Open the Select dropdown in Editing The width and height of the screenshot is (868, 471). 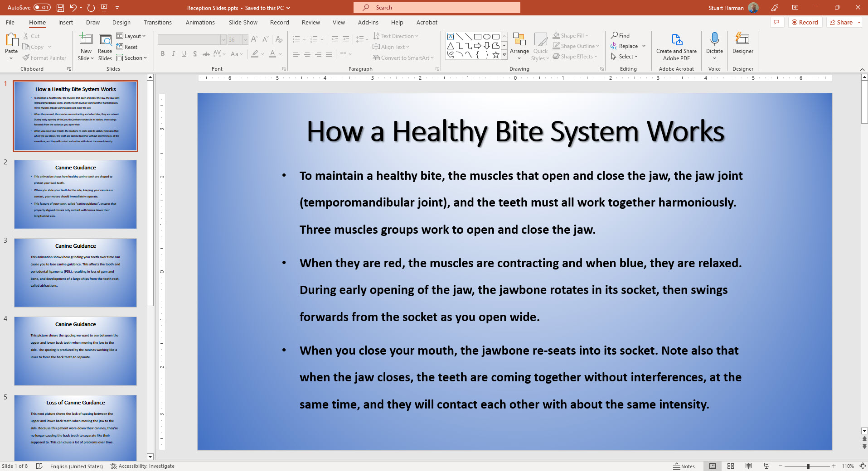[x=625, y=57]
